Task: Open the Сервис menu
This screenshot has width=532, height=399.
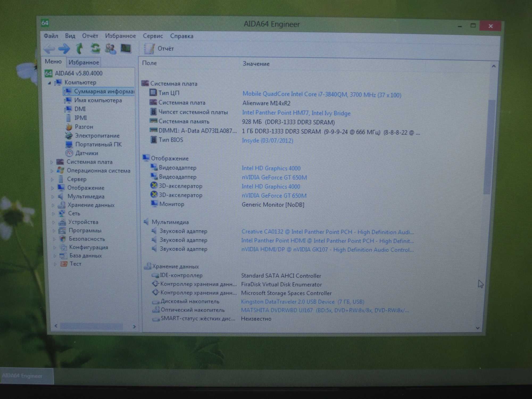Action: click(153, 36)
